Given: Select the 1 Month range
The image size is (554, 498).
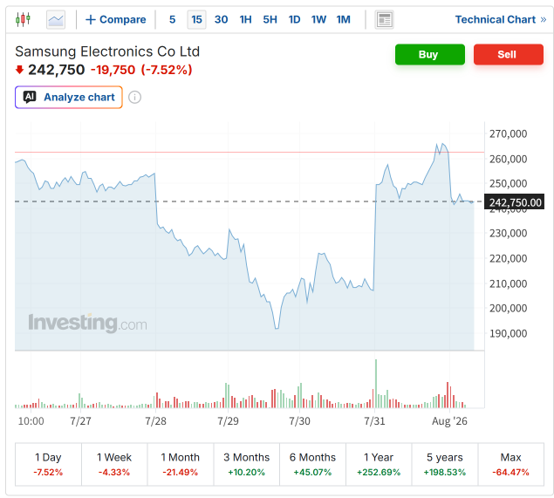Looking at the screenshot, I should 180,464.
